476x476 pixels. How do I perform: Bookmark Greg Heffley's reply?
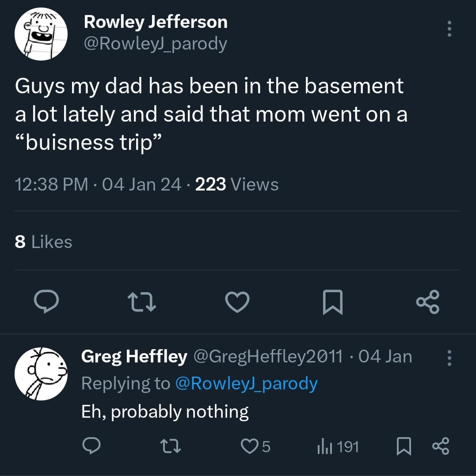(403, 446)
